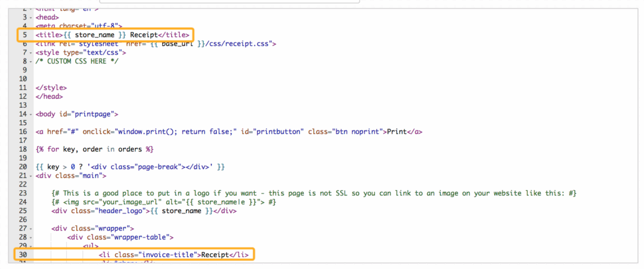Fold the wrapper-table div on line 28
The height and width of the screenshot is (269, 644).
click(x=30, y=237)
